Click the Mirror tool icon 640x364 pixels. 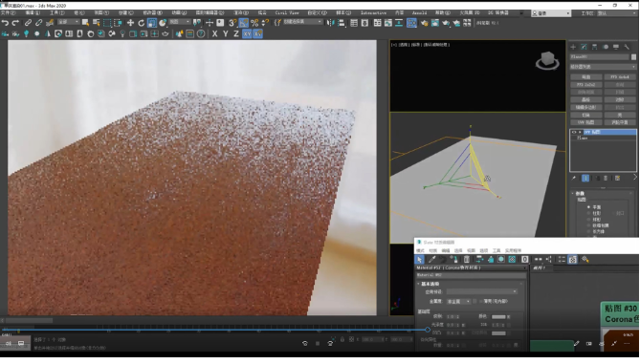tap(331, 23)
